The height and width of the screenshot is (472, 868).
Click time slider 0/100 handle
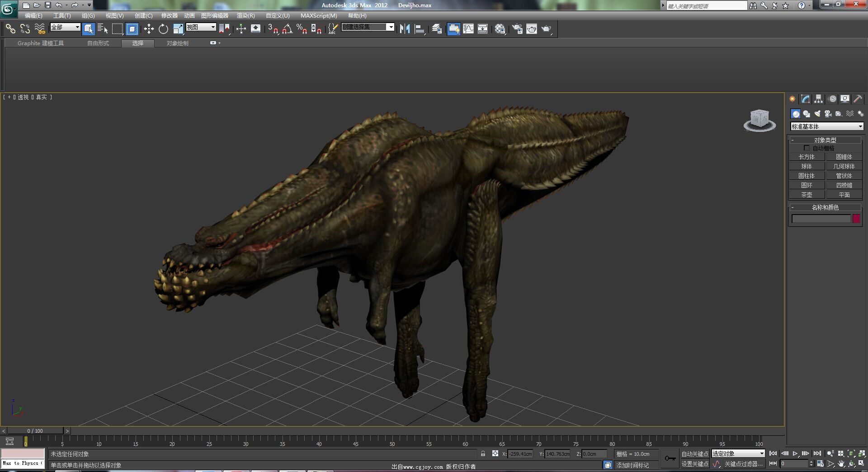point(35,431)
